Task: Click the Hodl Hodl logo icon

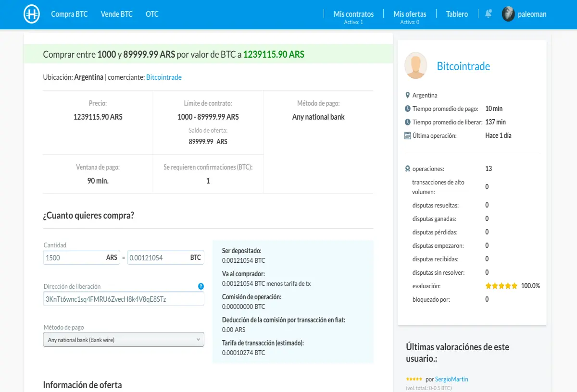Action: [32, 14]
